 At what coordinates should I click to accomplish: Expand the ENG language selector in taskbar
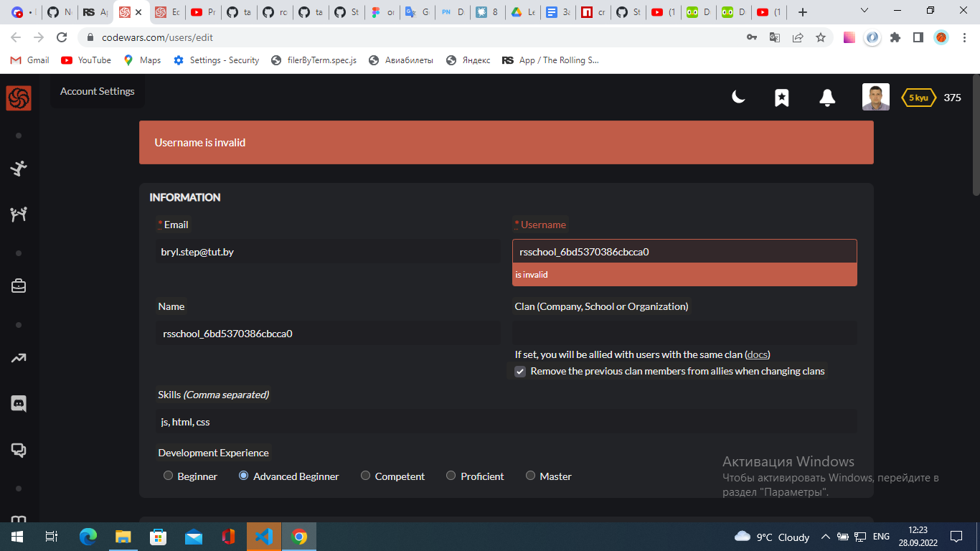click(x=880, y=536)
